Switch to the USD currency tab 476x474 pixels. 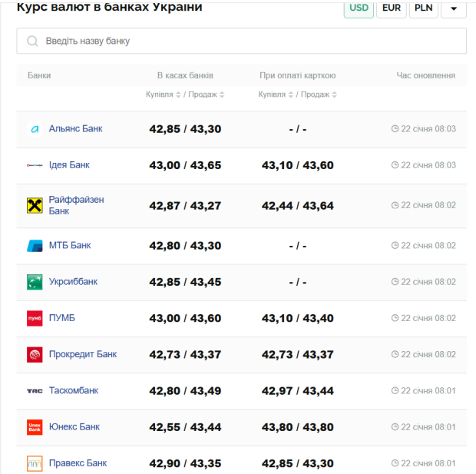pos(359,8)
